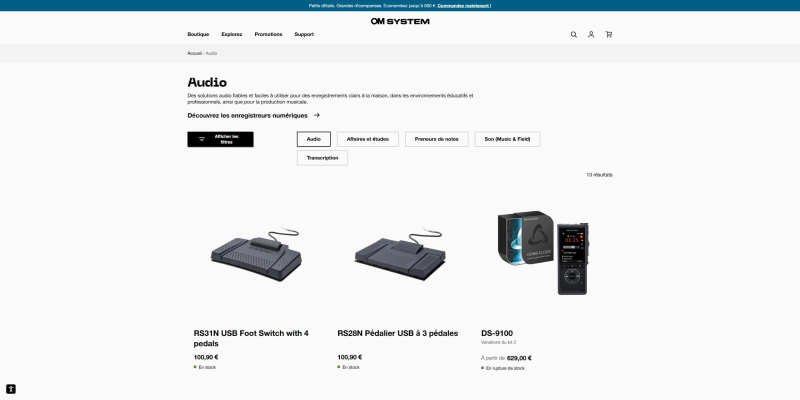Click the Audio page heading

[207, 82]
